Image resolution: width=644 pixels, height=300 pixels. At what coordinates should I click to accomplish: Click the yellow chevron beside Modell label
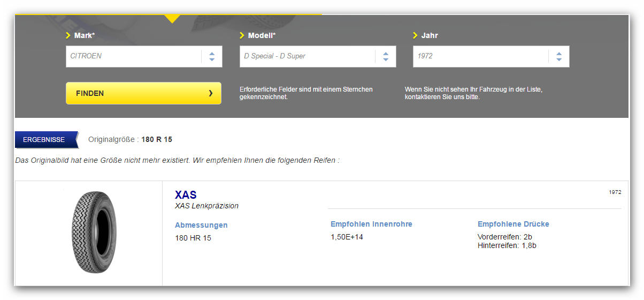[x=242, y=35]
